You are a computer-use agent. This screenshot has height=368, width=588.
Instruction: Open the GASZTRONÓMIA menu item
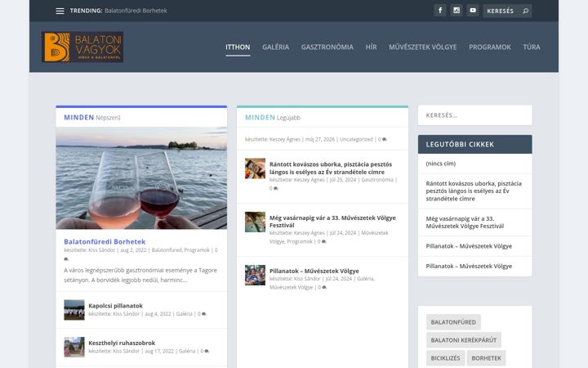pos(327,47)
